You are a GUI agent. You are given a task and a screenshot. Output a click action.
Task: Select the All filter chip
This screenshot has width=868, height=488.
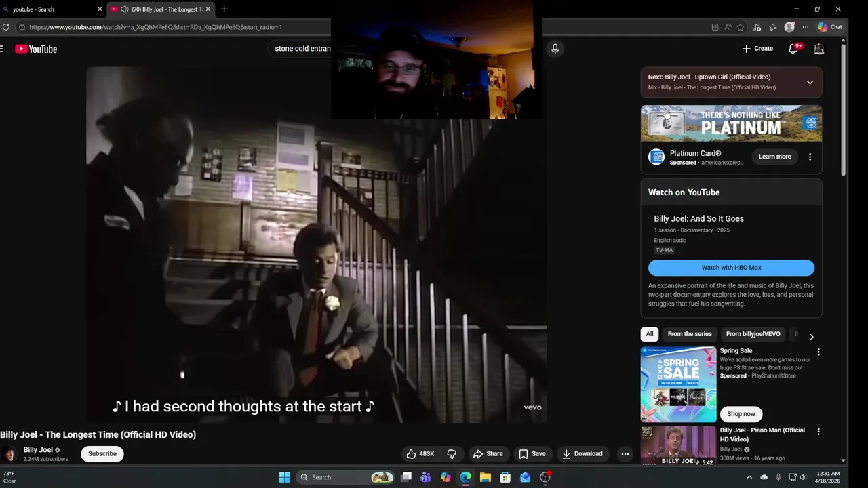click(650, 334)
